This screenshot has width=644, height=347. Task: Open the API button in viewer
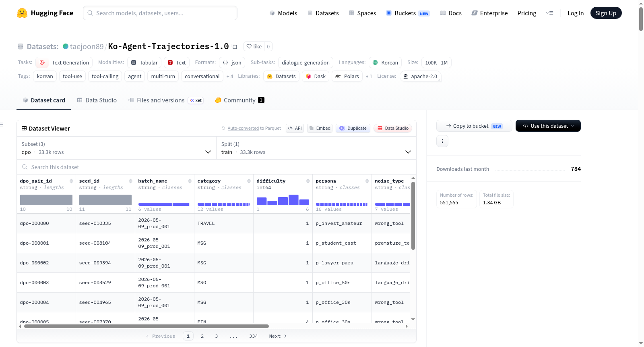point(295,128)
